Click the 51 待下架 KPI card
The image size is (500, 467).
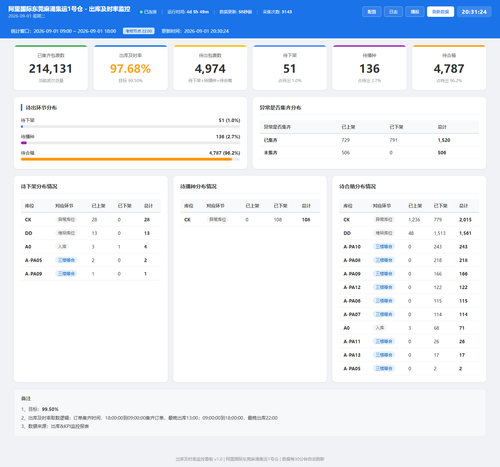290,68
